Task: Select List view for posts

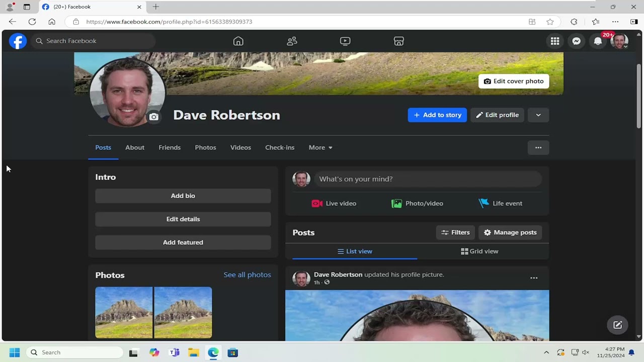Action: point(355,251)
